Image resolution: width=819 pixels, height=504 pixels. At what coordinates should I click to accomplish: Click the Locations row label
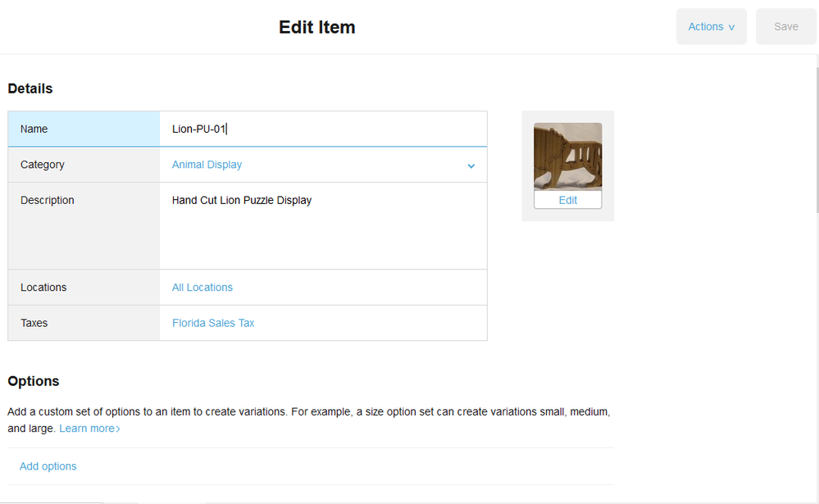(43, 288)
